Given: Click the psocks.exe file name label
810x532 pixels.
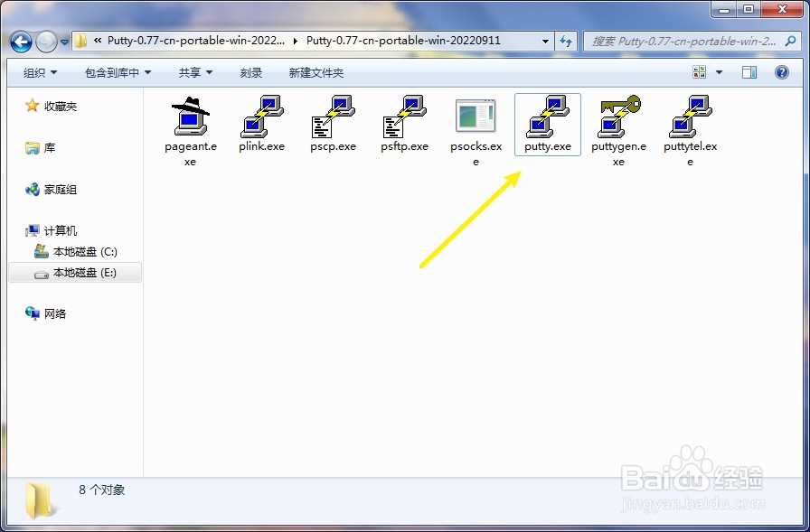Looking at the screenshot, I should click(476, 154).
